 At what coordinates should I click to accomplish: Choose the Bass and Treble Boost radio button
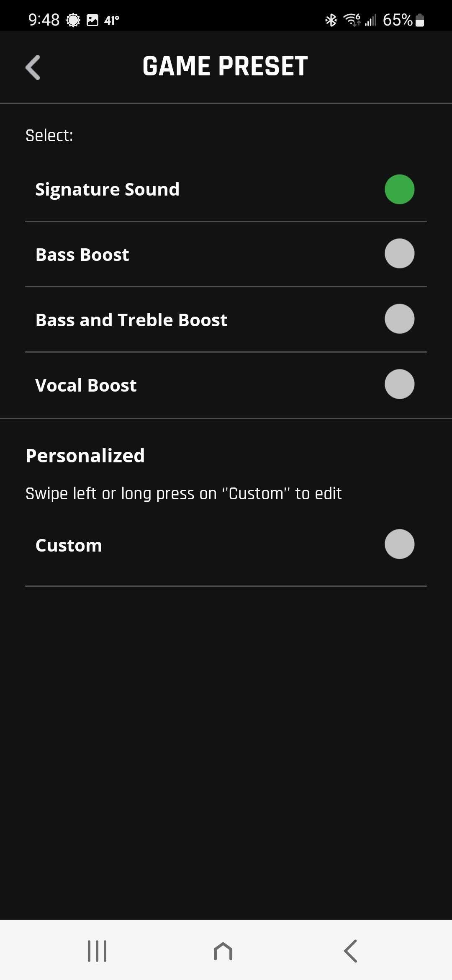[399, 319]
